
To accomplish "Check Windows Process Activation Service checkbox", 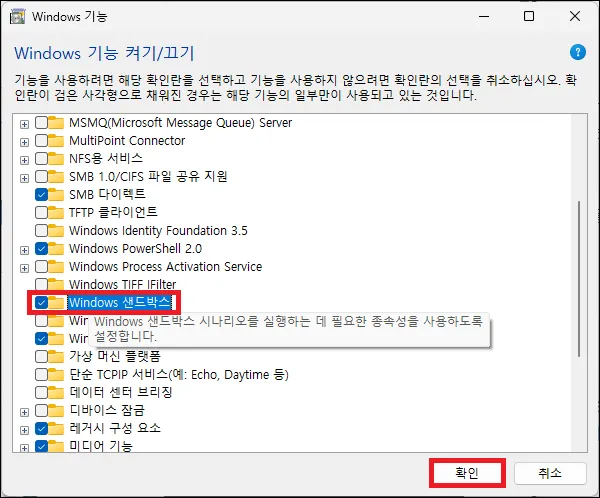I will [x=41, y=266].
